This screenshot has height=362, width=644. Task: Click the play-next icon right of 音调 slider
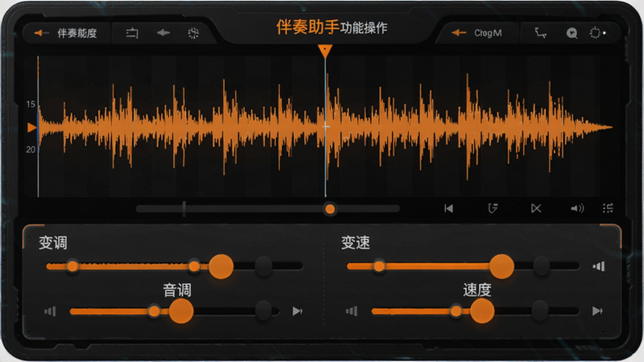pos(297,311)
